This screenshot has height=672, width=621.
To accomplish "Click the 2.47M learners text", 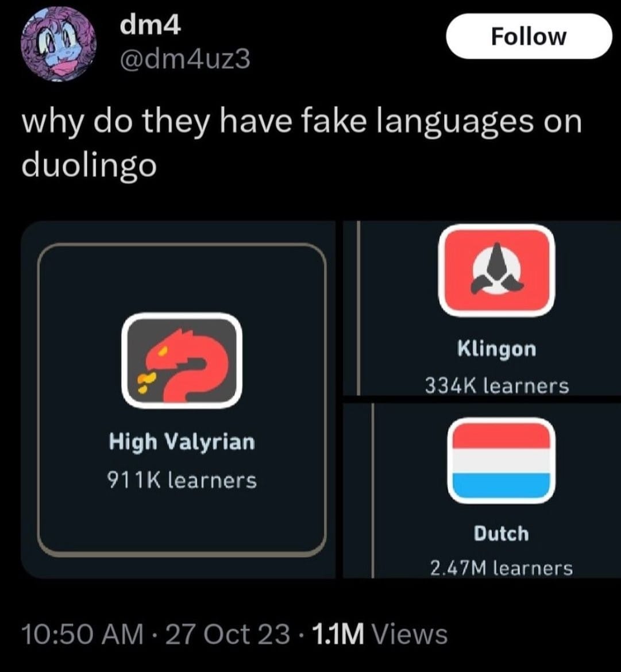I will pos(501,569).
